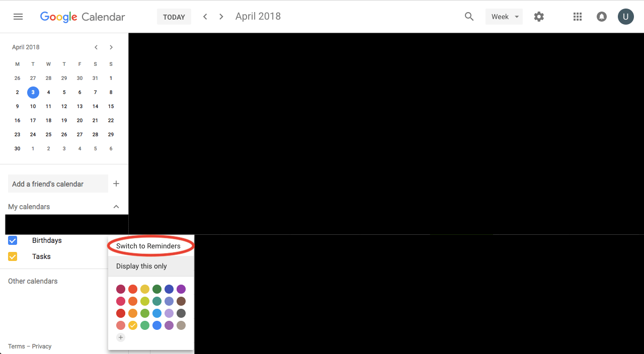
Task: Click April 2018 label in mini calendar
Action: pos(26,47)
